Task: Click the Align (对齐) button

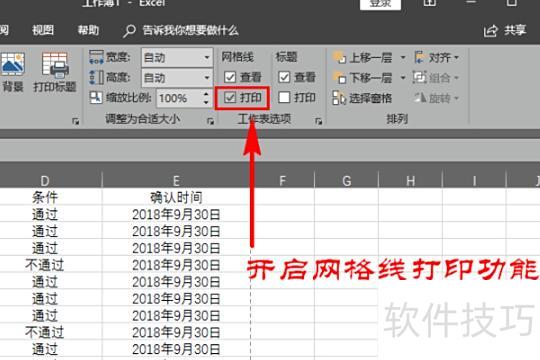Action: (x=437, y=58)
